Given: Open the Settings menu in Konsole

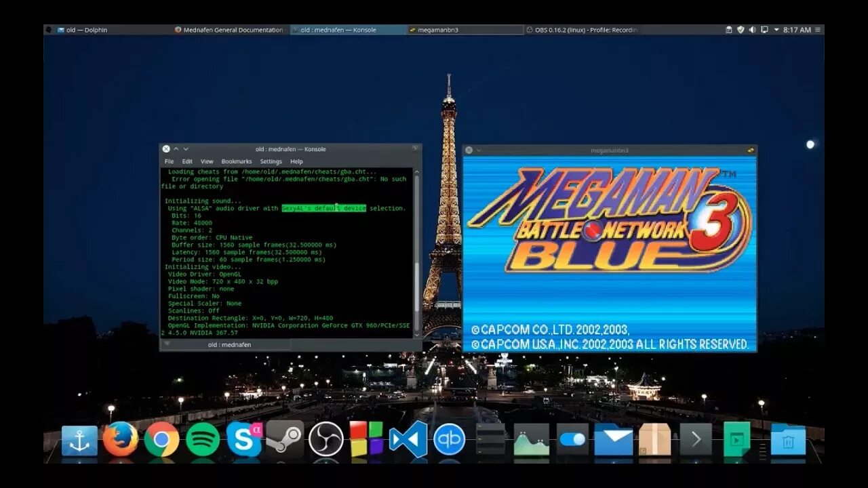Looking at the screenshot, I should 271,161.
